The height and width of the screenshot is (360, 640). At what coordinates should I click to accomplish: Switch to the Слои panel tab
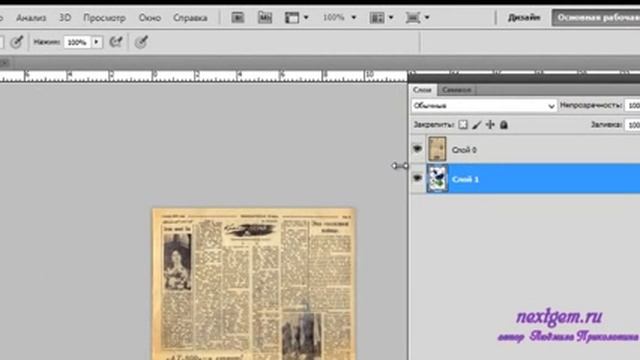(422, 89)
